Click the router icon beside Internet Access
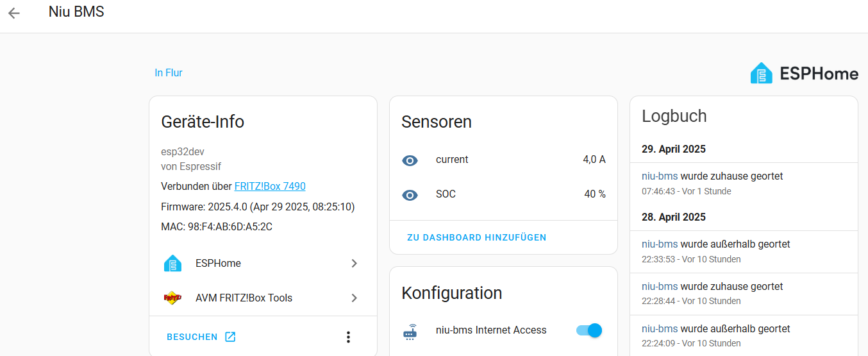Screen dimensions: 868x356 point(410,332)
